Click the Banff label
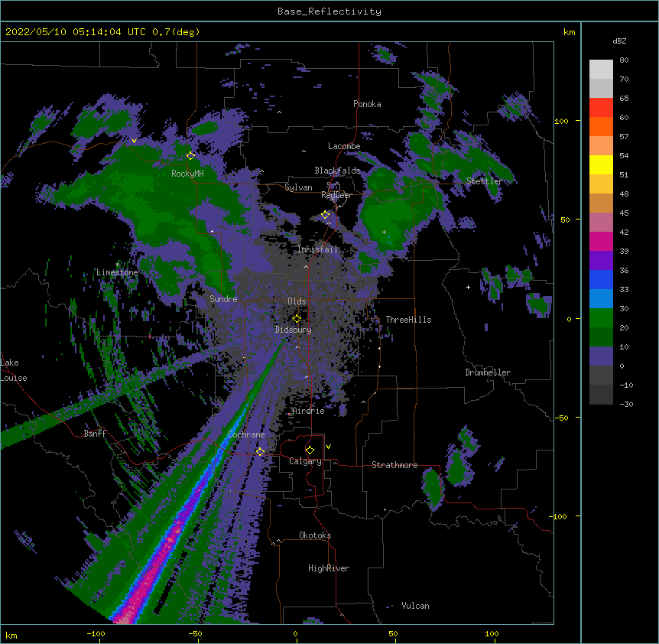 95,434
